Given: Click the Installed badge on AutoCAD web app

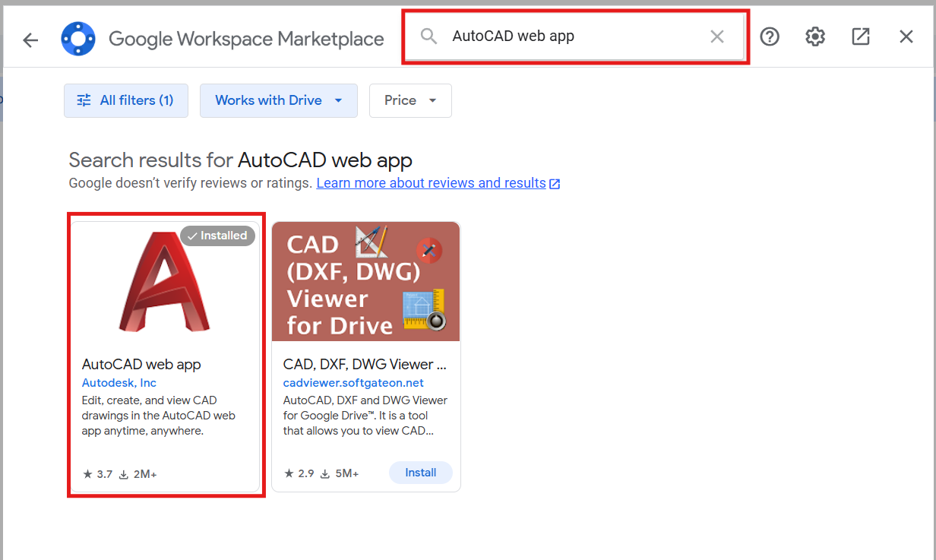Looking at the screenshot, I should point(218,236).
